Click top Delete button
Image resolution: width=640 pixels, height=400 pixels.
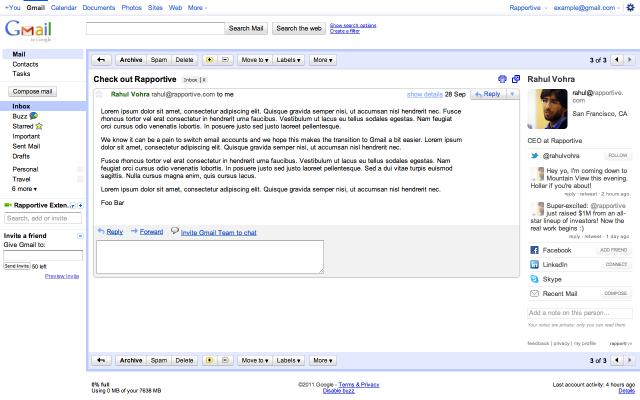(184, 60)
